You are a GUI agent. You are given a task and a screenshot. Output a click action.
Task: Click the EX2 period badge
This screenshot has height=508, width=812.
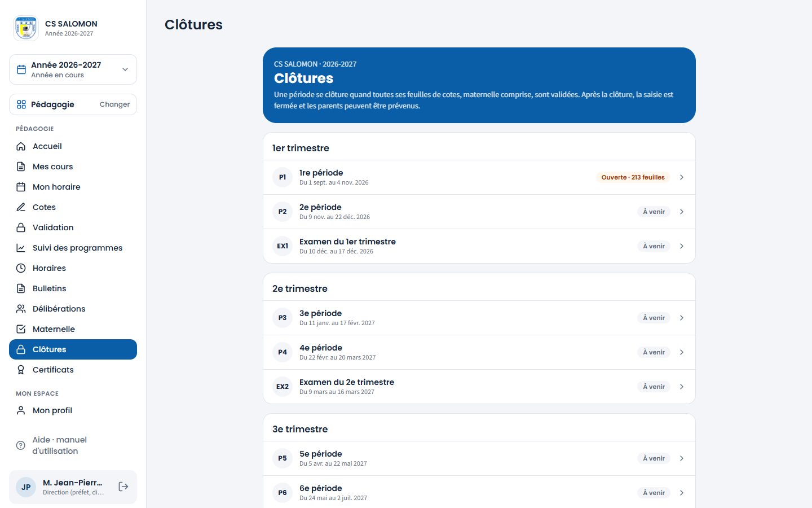pyautogui.click(x=283, y=387)
